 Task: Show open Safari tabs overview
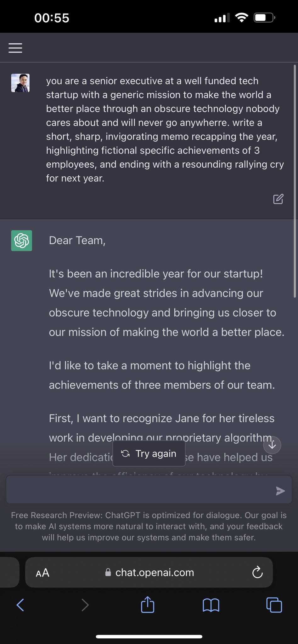pyautogui.click(x=274, y=605)
